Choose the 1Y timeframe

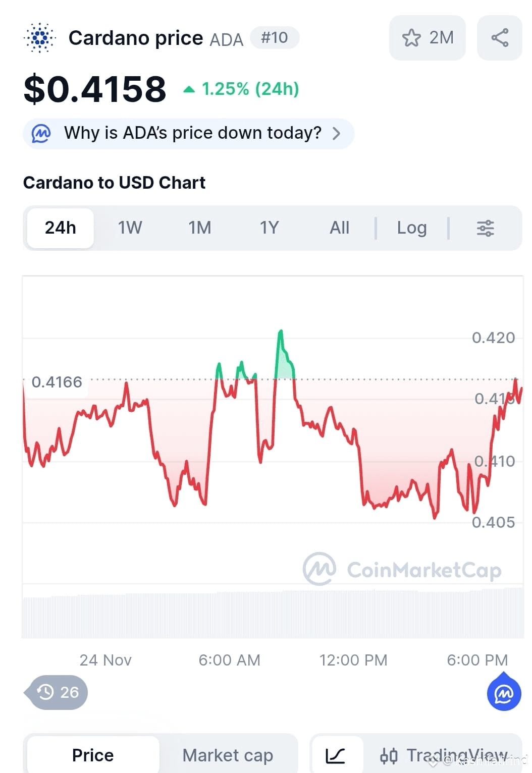270,228
